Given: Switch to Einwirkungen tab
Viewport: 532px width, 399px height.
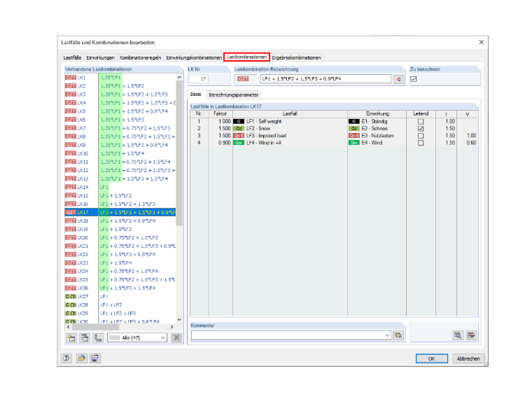Looking at the screenshot, I should [100, 57].
